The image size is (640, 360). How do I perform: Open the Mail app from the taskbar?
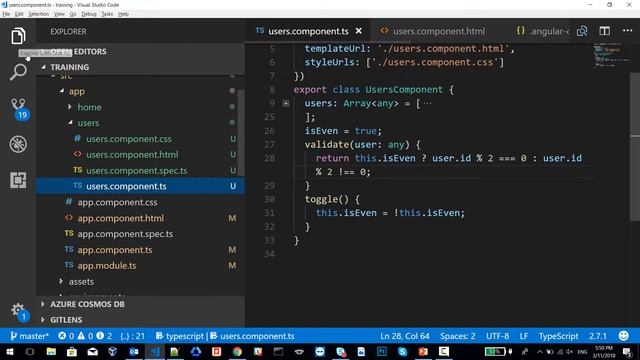coord(93,351)
